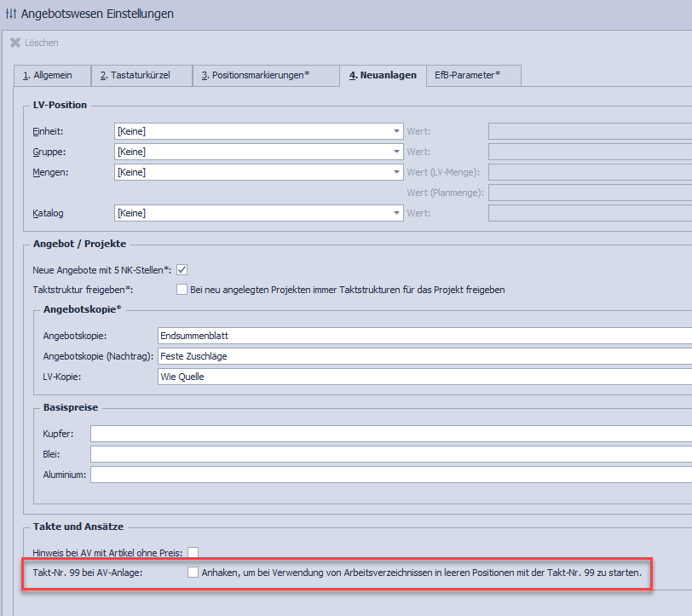Open the Katalog dropdown

[396, 213]
